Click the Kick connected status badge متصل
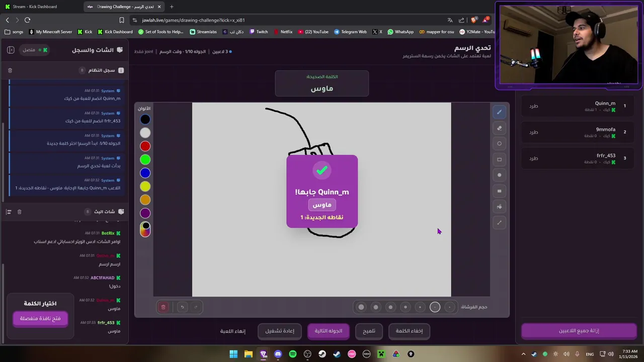 pos(35,50)
